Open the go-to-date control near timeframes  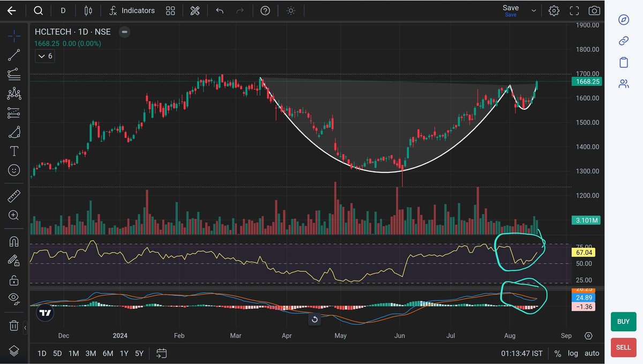161,353
